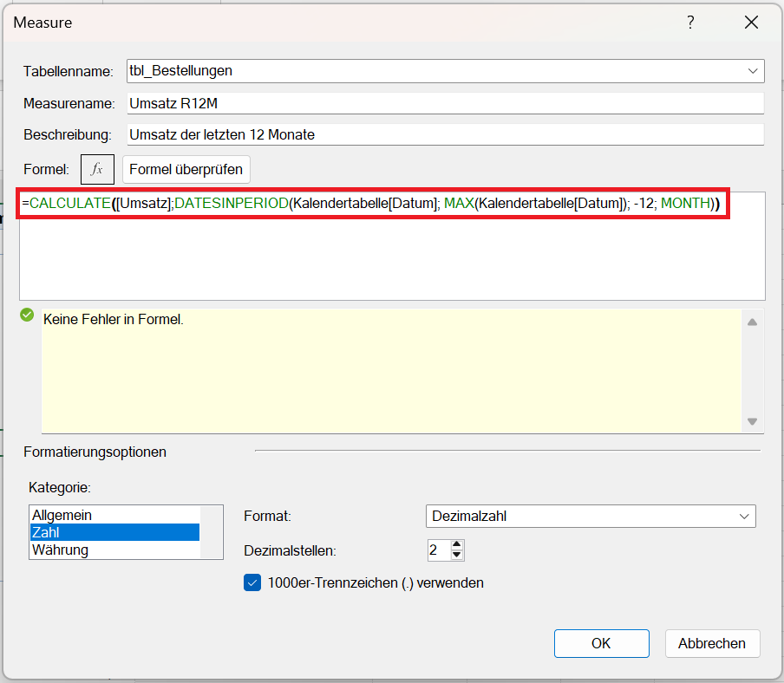Click the Beschreibung text field
This screenshot has height=683, width=784.
point(444,134)
